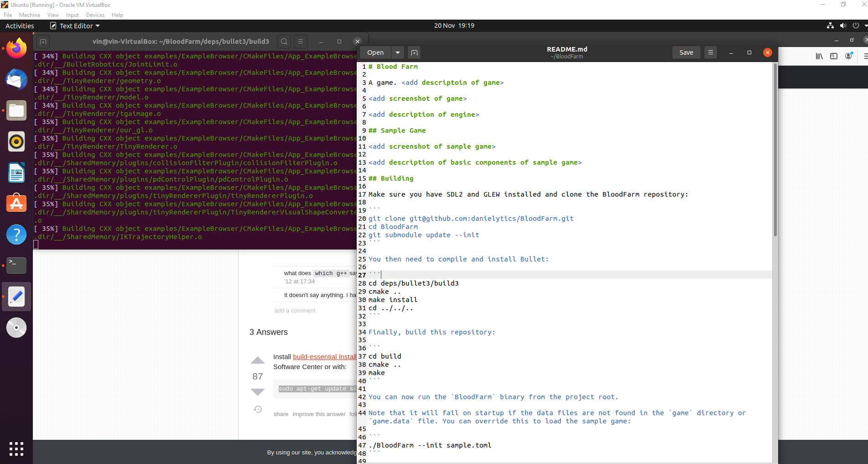
Task: Open the clock and calendar menu
Action: (x=454, y=26)
